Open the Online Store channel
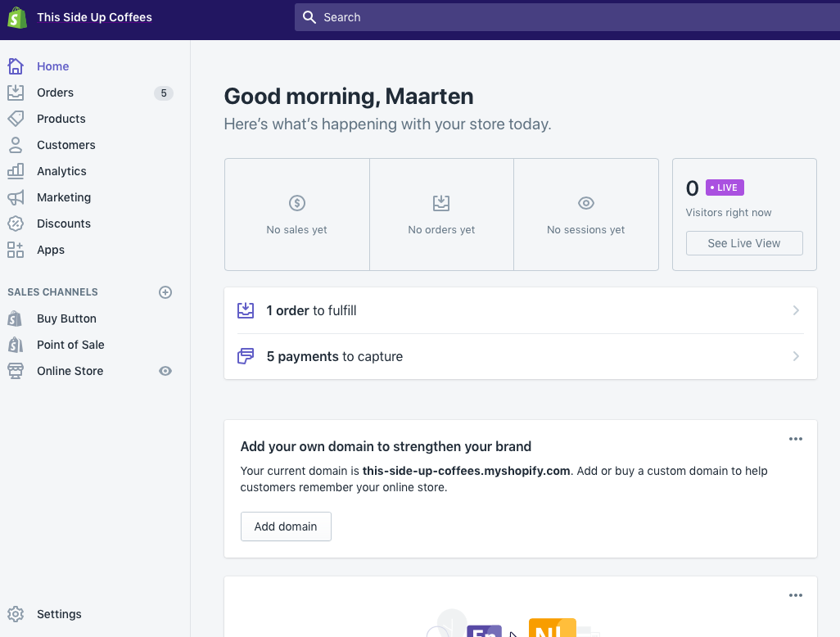Screen dimensions: 840x637 click(x=70, y=371)
